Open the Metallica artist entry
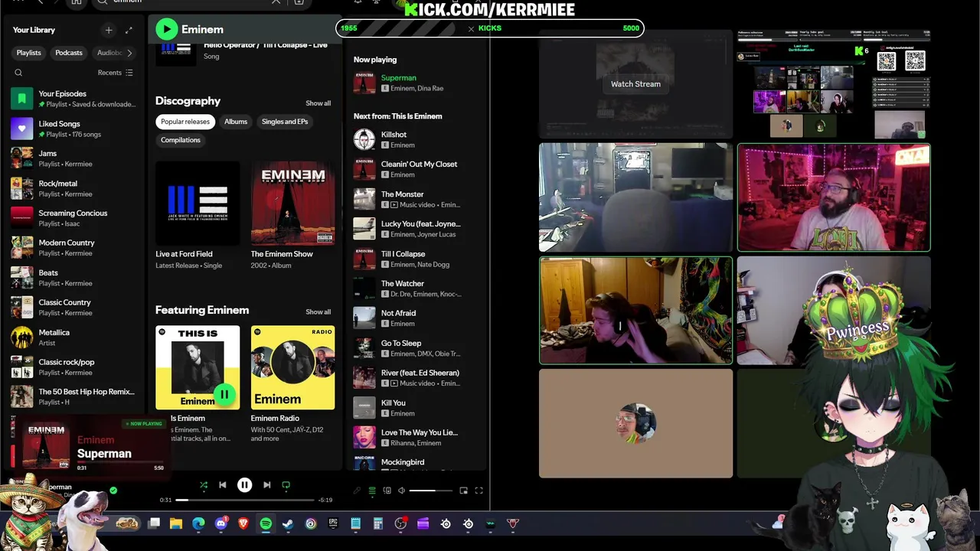The height and width of the screenshot is (551, 980). [x=74, y=337]
